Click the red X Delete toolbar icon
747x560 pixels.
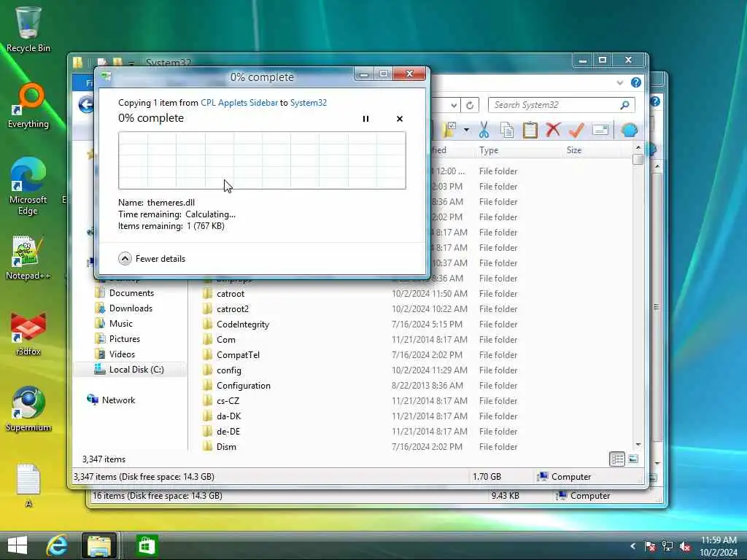553,130
